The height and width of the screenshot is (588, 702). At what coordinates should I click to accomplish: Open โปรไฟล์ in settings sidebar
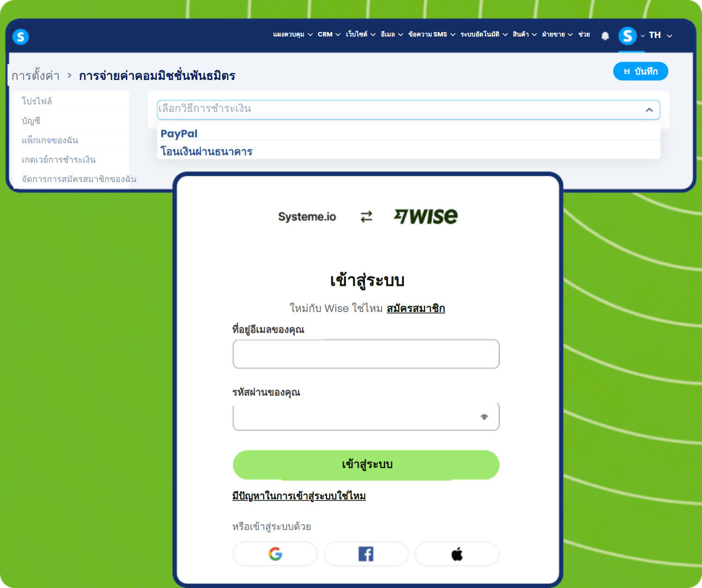37,101
